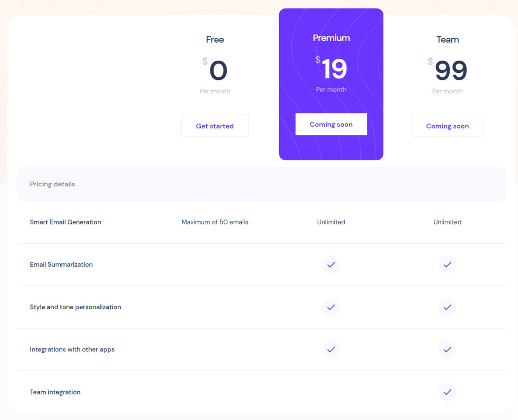The height and width of the screenshot is (420, 518).
Task: Click Team checkmark for Team integration
Action: coord(447,392)
